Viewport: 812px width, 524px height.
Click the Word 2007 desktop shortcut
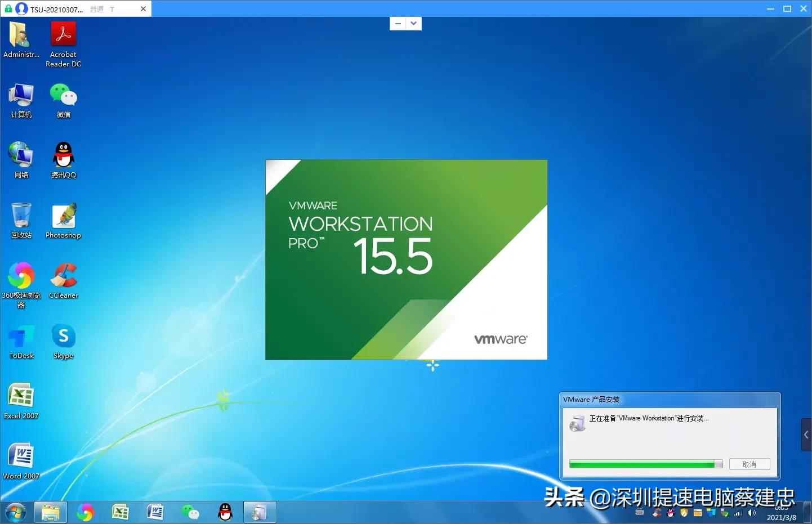[21, 457]
